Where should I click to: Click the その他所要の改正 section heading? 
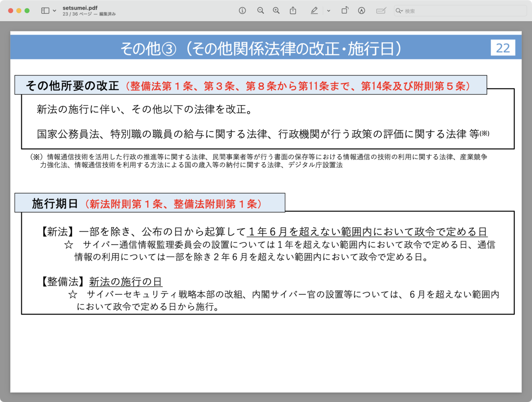coord(72,86)
